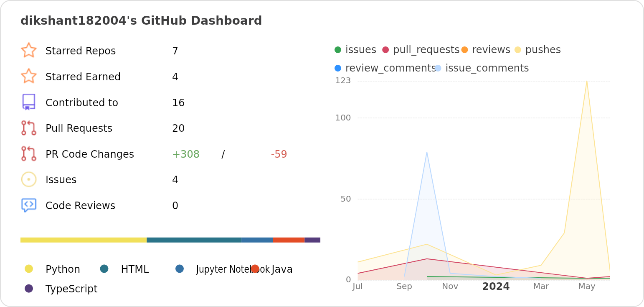The image size is (644, 307).
Task: Click the Contributed to label
Action: (x=82, y=103)
